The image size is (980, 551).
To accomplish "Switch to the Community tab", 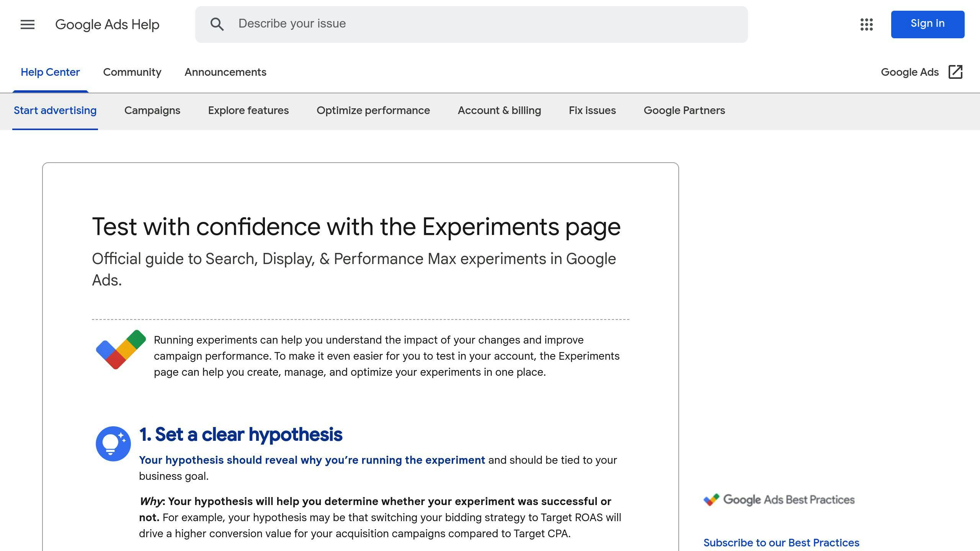I will pyautogui.click(x=132, y=72).
